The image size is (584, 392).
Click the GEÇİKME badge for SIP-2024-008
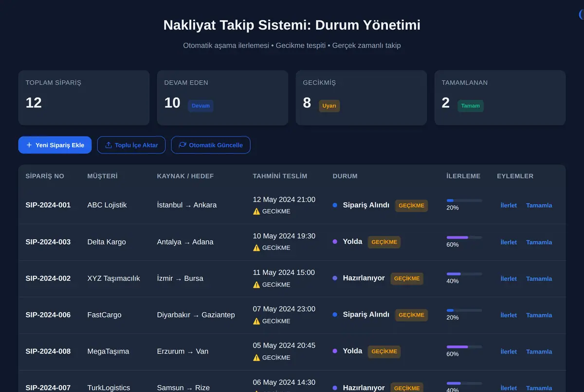pos(384,352)
